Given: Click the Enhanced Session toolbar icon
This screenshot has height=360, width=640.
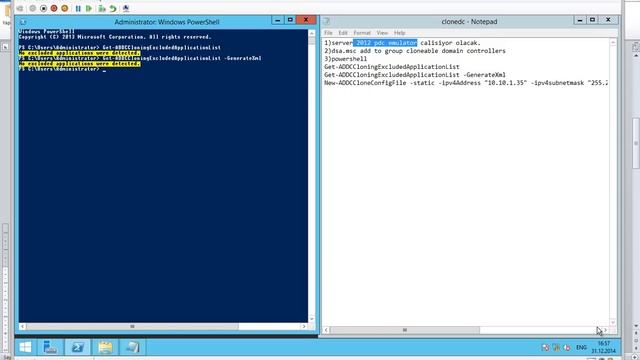Looking at the screenshot, I should click(x=126, y=8).
